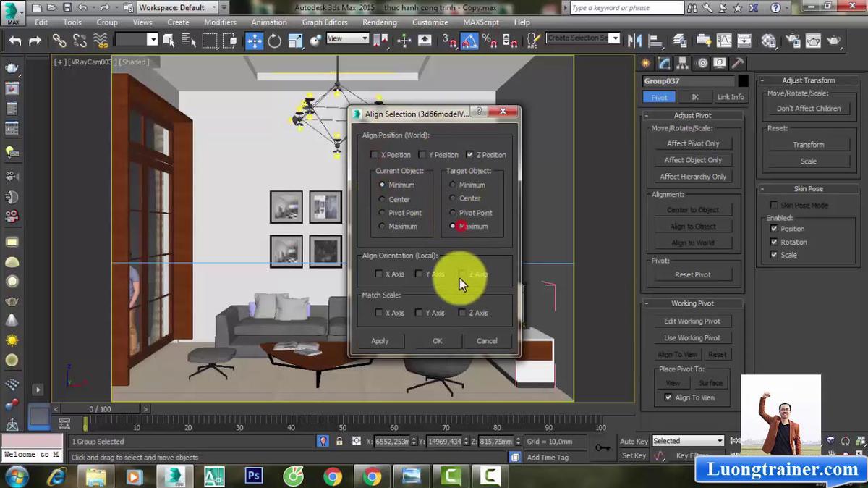Select the Rotate tool in main toolbar

click(275, 41)
